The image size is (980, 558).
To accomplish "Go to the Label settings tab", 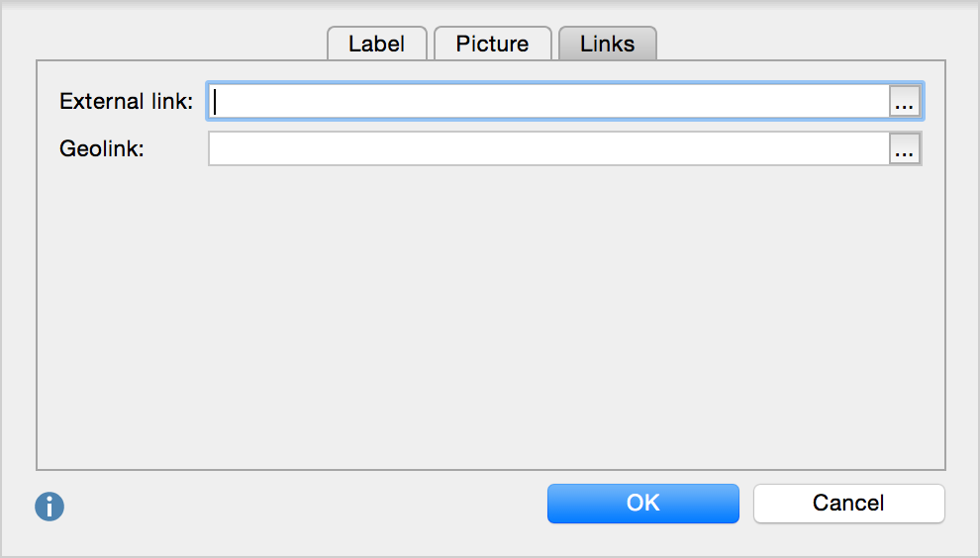I will [x=376, y=44].
